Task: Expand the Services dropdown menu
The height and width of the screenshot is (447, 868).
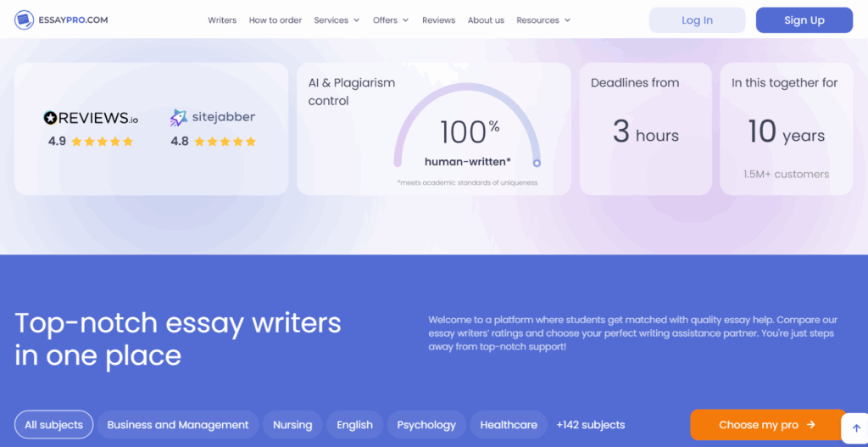Action: coord(337,20)
